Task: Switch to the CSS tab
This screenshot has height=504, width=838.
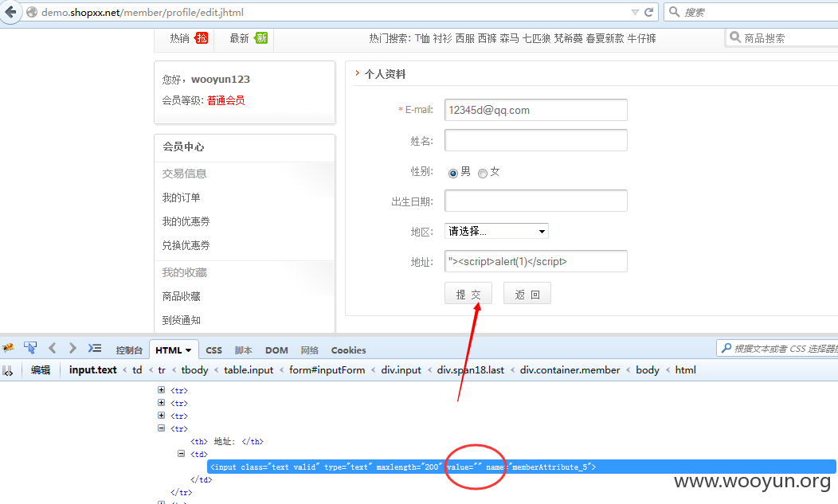Action: (x=213, y=350)
